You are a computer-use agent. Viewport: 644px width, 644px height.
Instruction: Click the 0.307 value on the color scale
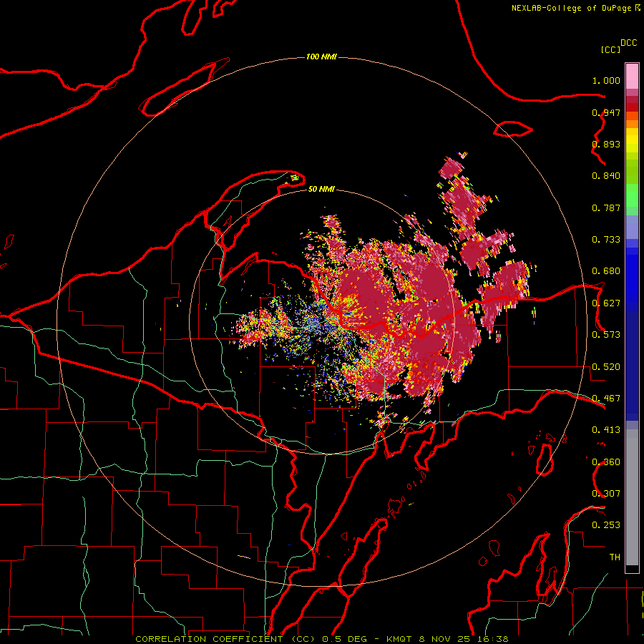click(x=606, y=494)
